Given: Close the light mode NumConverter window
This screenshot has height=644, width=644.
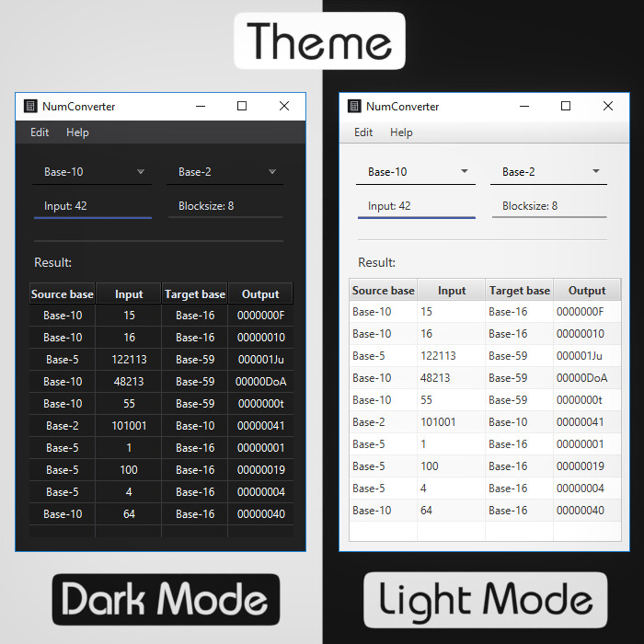Looking at the screenshot, I should point(608,106).
